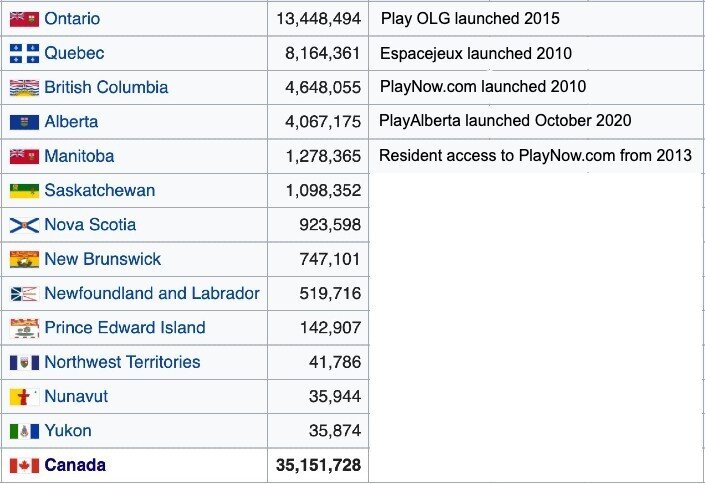
Task: Open the Quebec province link
Action: (74, 53)
